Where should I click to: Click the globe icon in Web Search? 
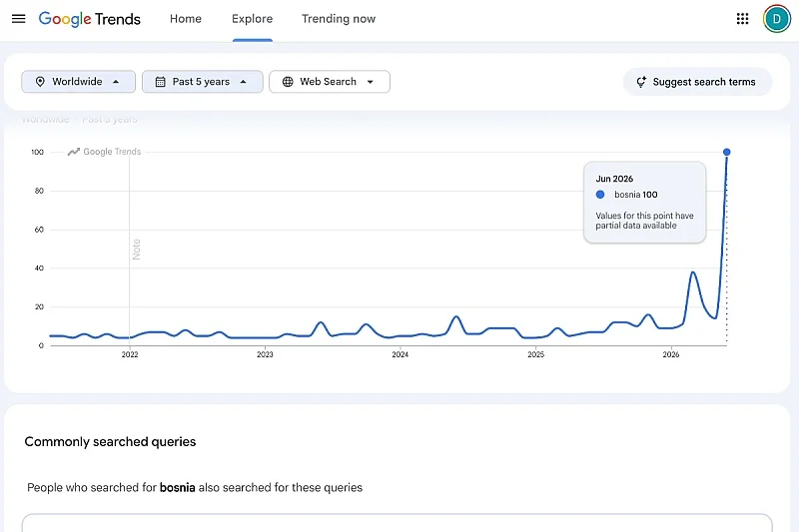pos(288,82)
